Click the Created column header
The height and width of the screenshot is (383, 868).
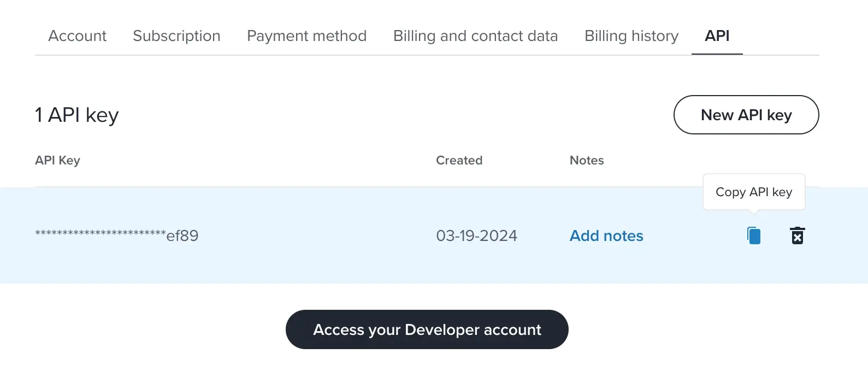pyautogui.click(x=459, y=160)
